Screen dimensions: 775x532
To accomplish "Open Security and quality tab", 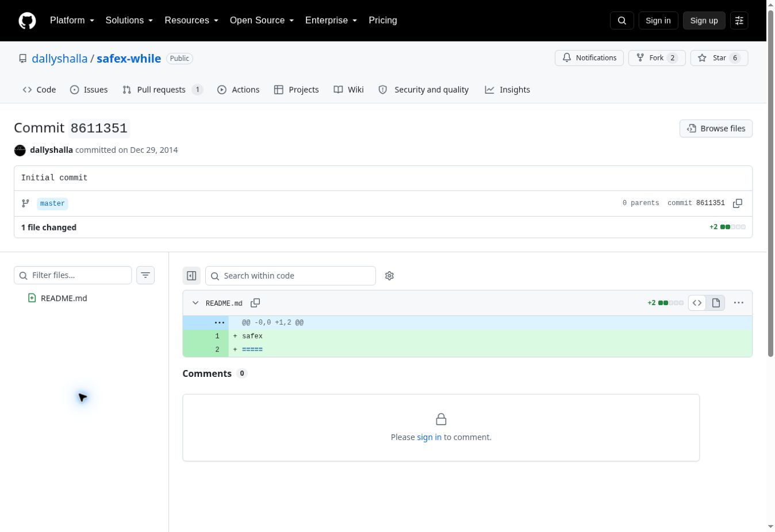I will 423,90.
